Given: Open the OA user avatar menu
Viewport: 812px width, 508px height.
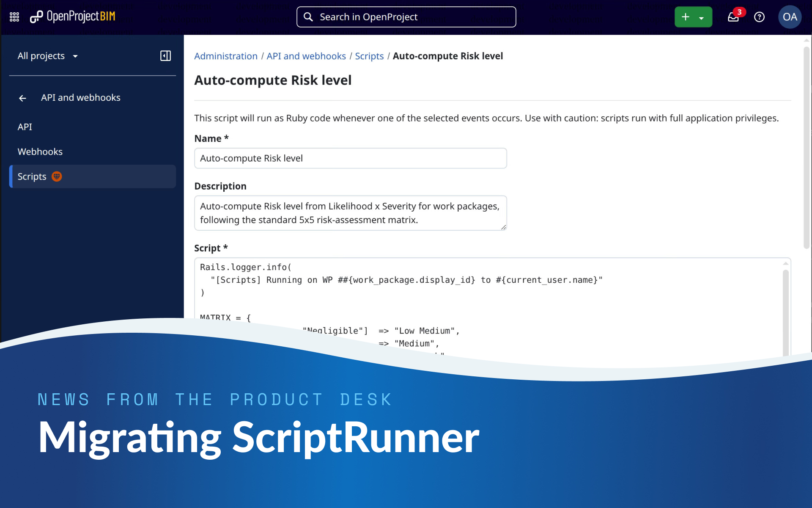Looking at the screenshot, I should pyautogui.click(x=790, y=17).
